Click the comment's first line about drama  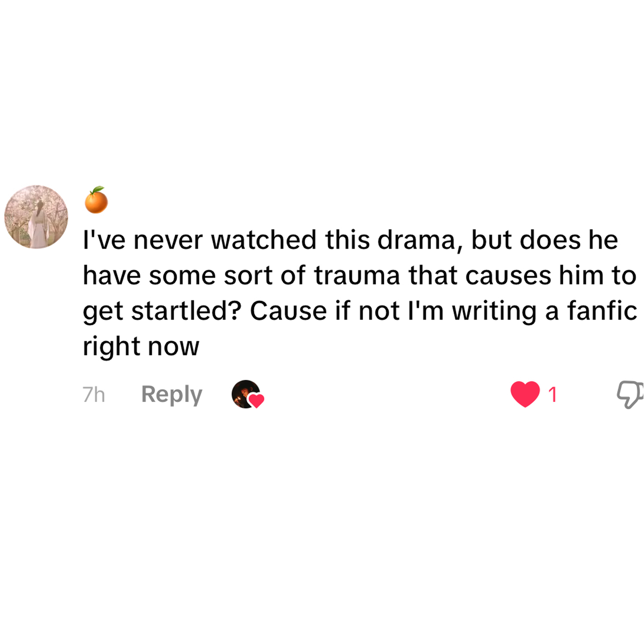pos(350,240)
